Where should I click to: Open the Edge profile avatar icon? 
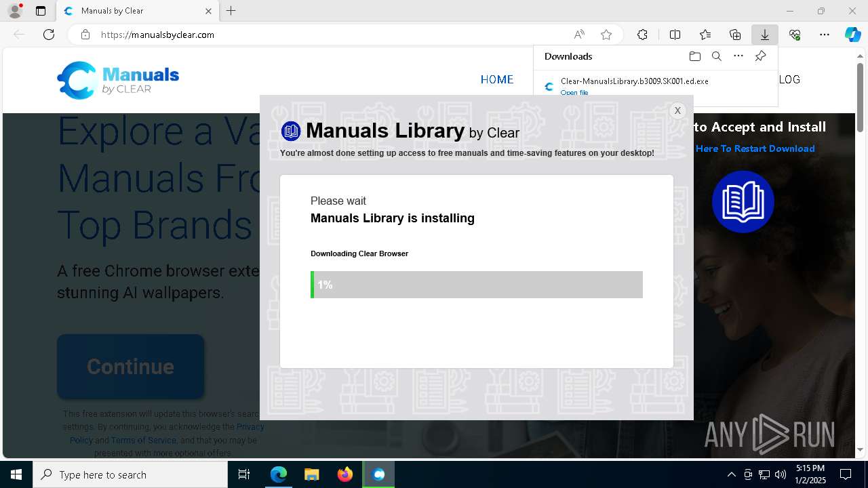click(x=15, y=11)
